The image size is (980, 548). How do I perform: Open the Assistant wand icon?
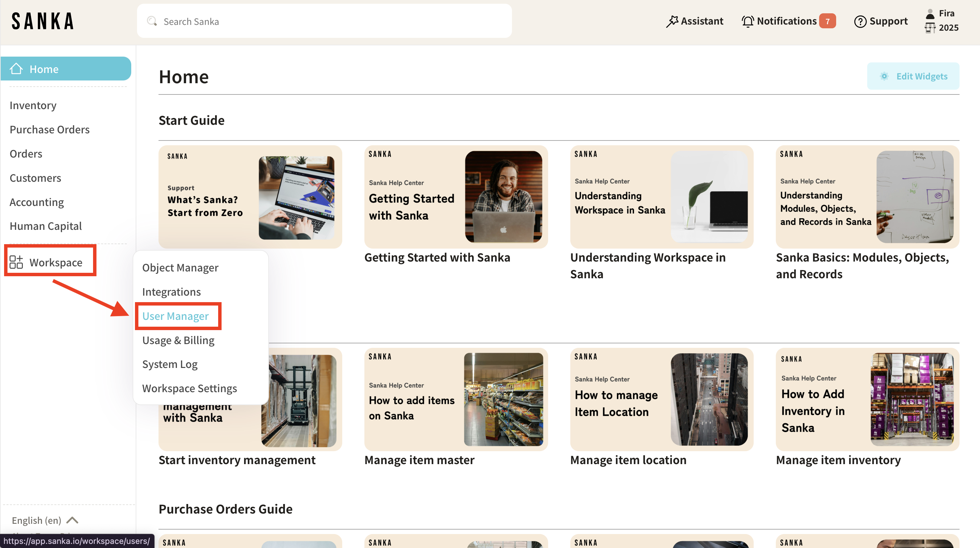tap(672, 21)
